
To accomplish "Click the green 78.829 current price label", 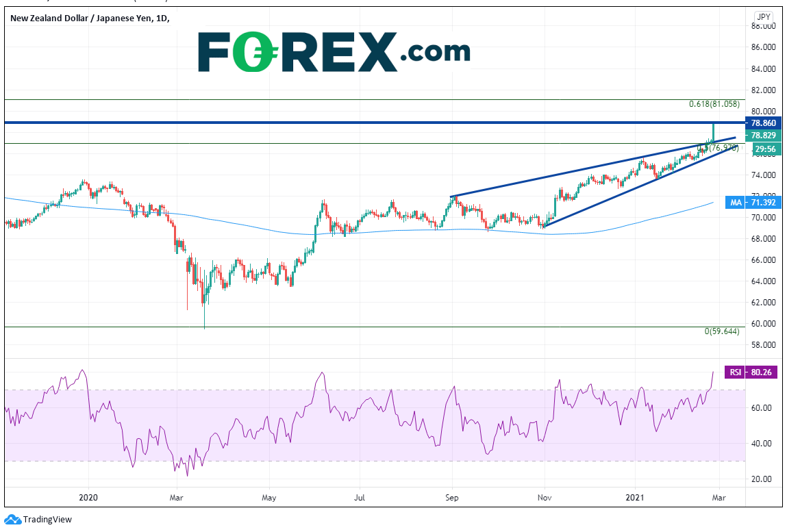I will point(764,136).
